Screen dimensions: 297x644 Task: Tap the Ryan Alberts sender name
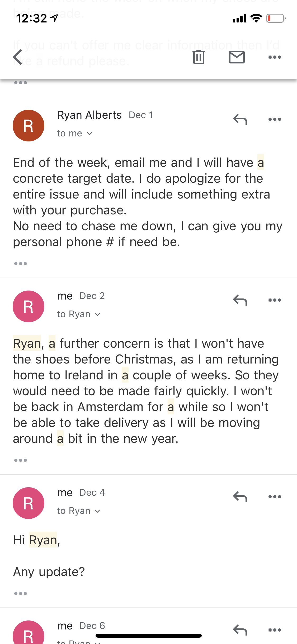pos(89,115)
